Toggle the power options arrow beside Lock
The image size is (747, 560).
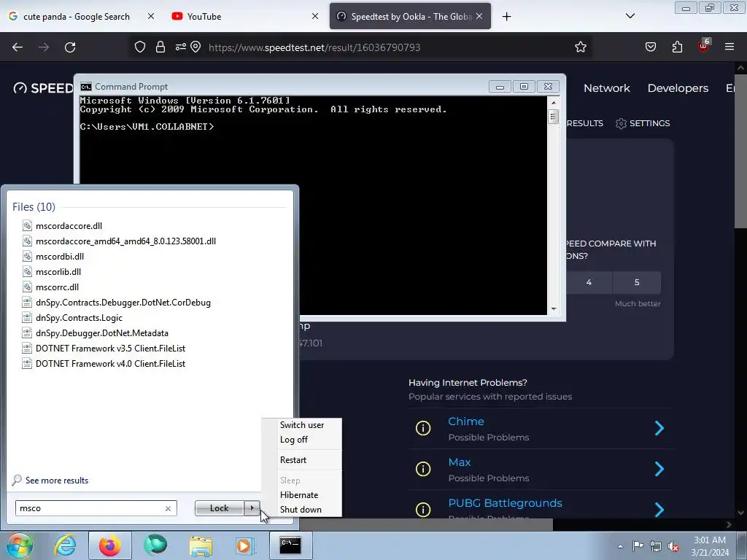pyautogui.click(x=252, y=508)
